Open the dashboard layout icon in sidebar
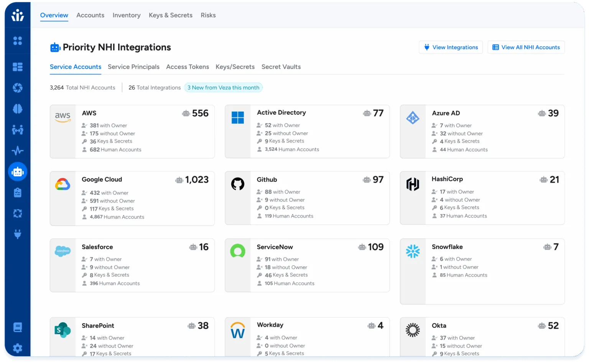Screen dimensions: 589x364 point(18,67)
